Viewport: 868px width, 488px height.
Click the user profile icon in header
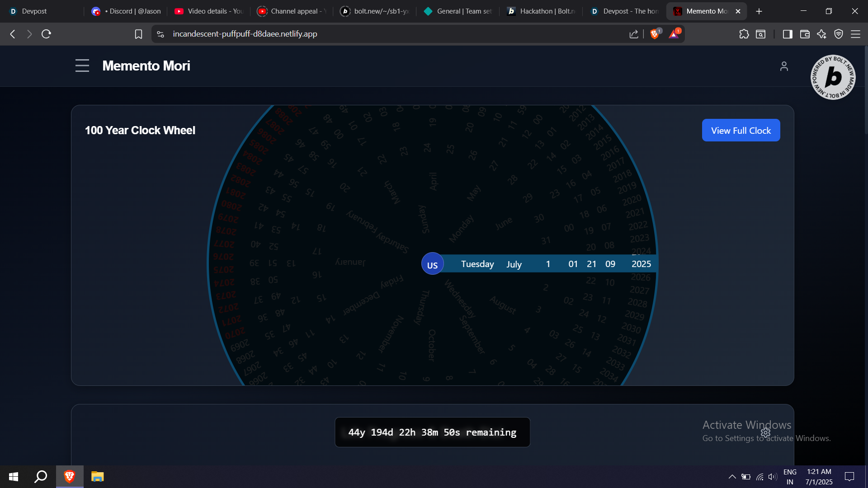pyautogui.click(x=784, y=66)
